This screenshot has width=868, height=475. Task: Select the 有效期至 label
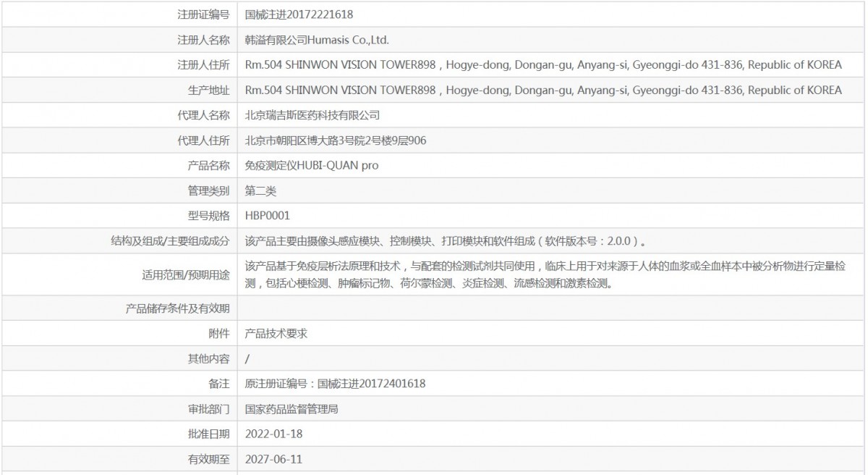(x=209, y=459)
